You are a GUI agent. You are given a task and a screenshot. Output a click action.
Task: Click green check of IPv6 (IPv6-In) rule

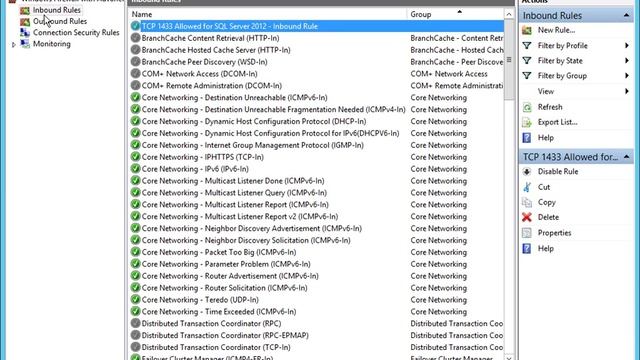136,169
